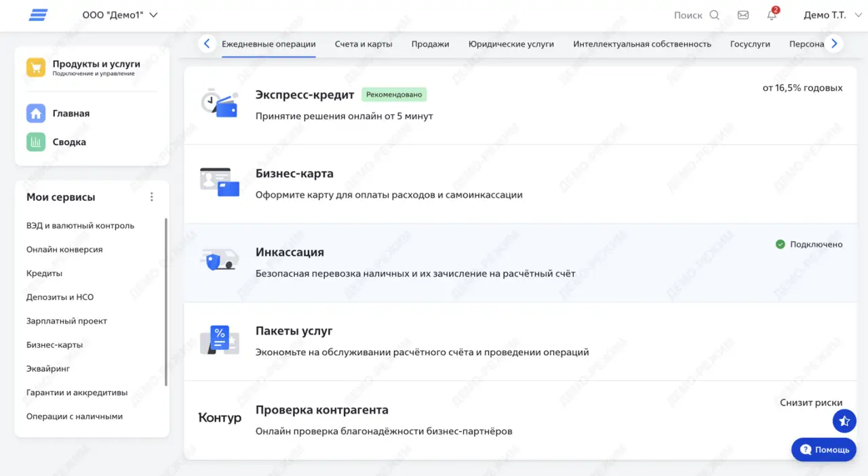Screen dimensions: 868x476
Task: Open the envelope messages icon
Action: [x=743, y=14]
